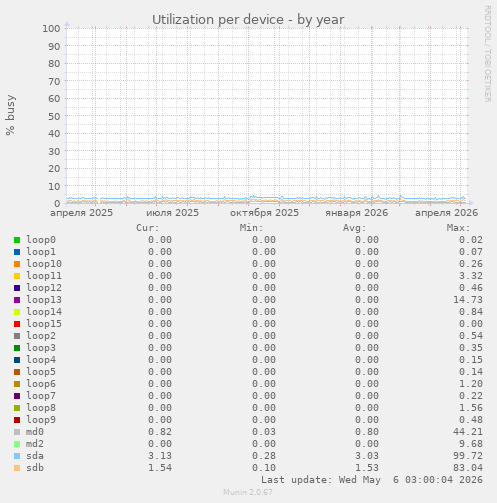The width and height of the screenshot is (497, 503).
Task: Click the sda minimum value 0.28
Action: [x=264, y=456]
